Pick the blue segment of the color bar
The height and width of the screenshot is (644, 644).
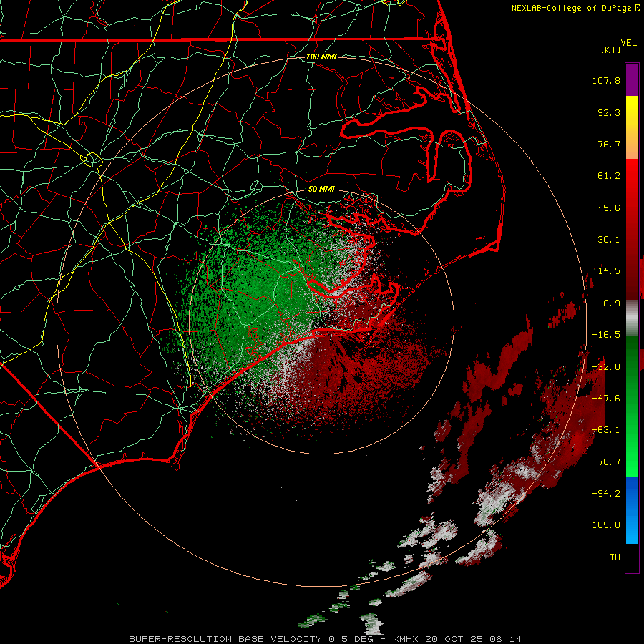[x=632, y=510]
